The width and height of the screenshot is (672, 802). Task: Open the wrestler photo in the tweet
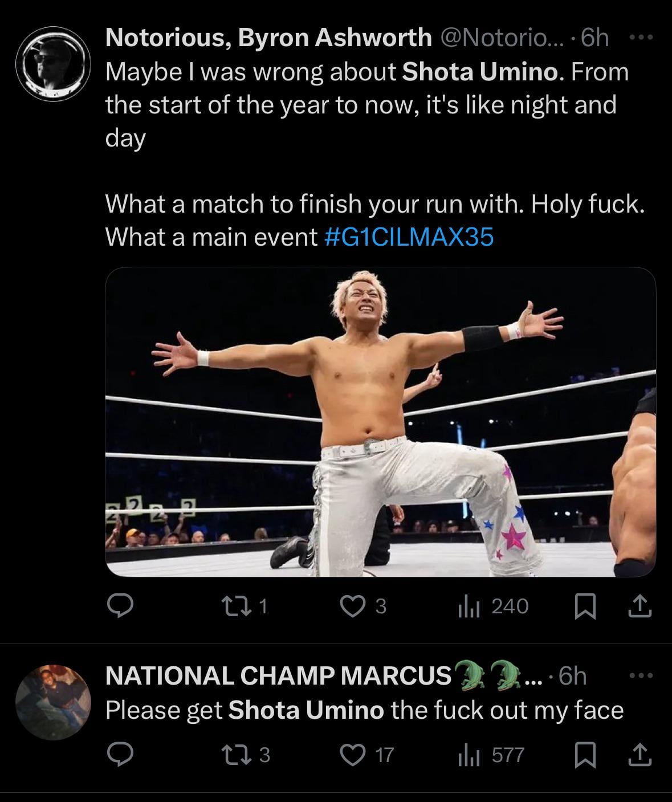point(380,422)
